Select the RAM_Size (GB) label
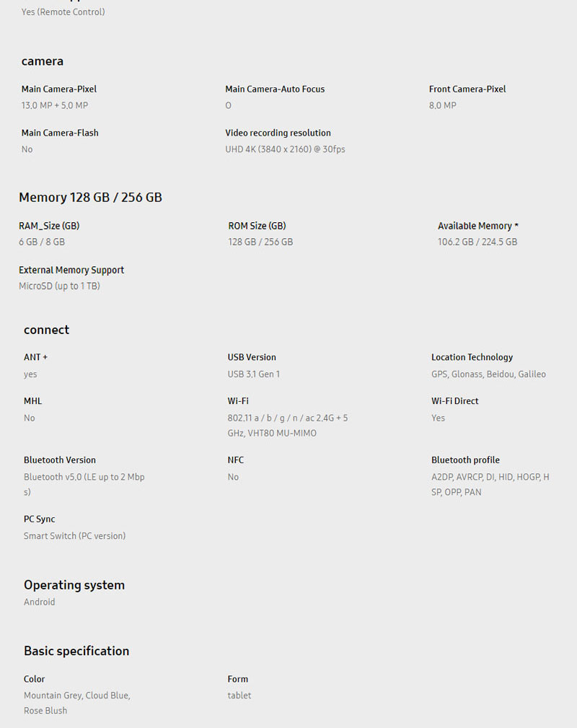Screen dimensions: 577x728 click(x=49, y=226)
